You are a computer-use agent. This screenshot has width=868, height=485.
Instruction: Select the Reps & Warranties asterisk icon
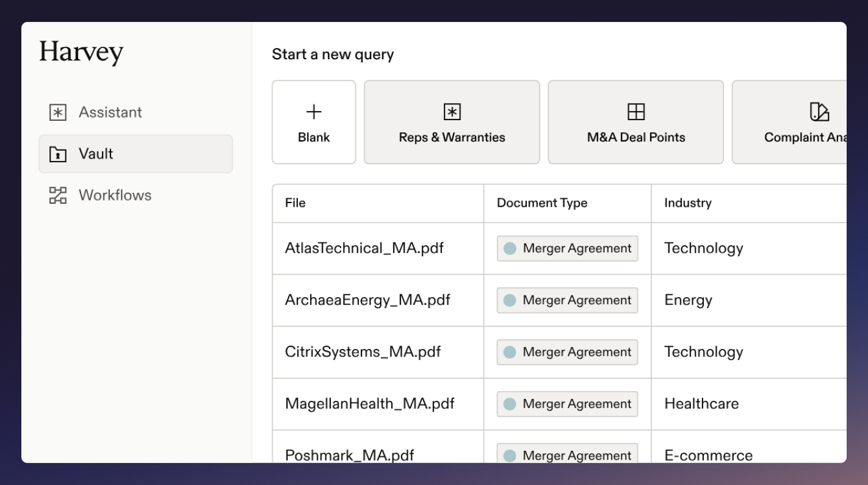pyautogui.click(x=451, y=112)
